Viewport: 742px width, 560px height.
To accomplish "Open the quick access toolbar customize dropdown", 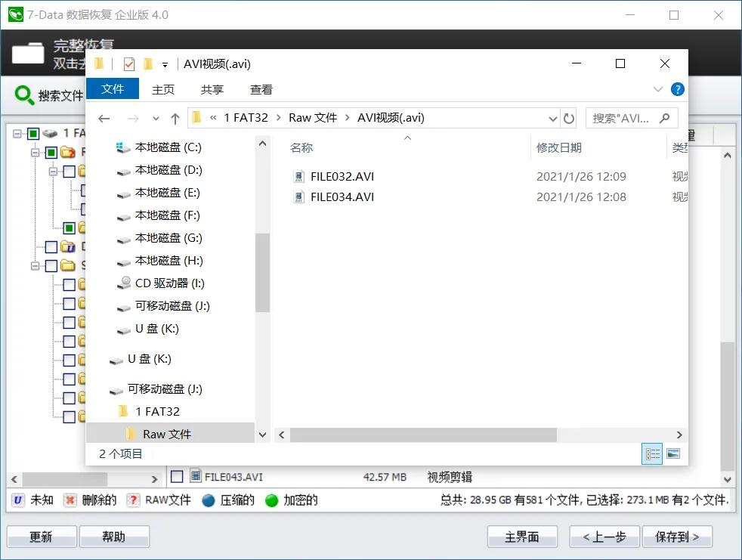I will click(x=163, y=64).
